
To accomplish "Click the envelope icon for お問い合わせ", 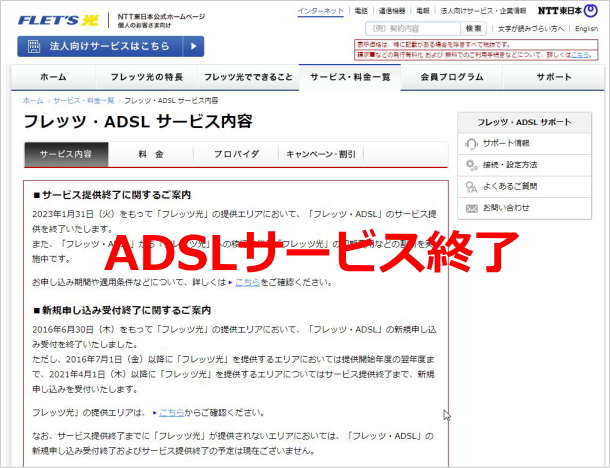I will [x=471, y=208].
